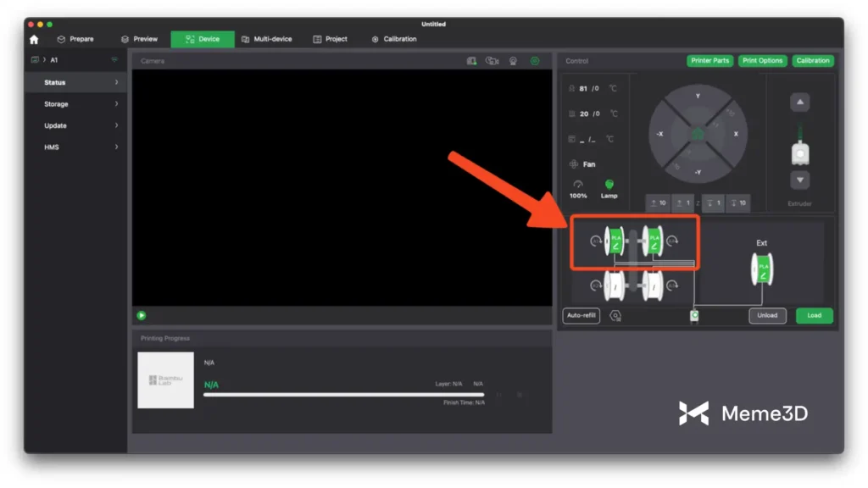The height and width of the screenshot is (488, 868).
Task: Select the external PLA spool under Ext
Action: pyautogui.click(x=762, y=269)
